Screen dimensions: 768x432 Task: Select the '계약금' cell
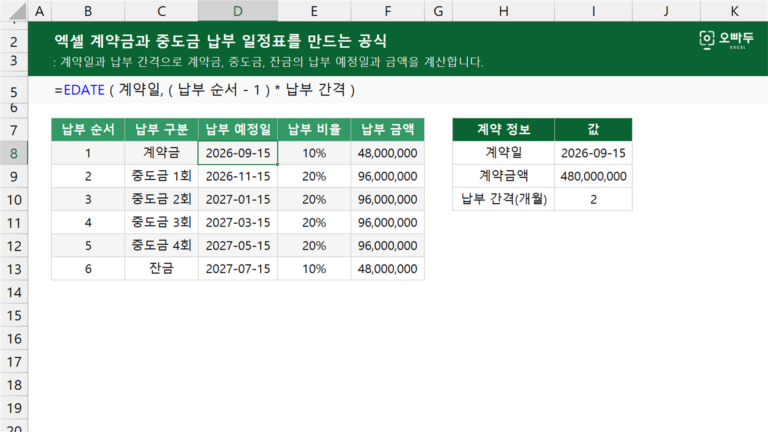pos(162,153)
